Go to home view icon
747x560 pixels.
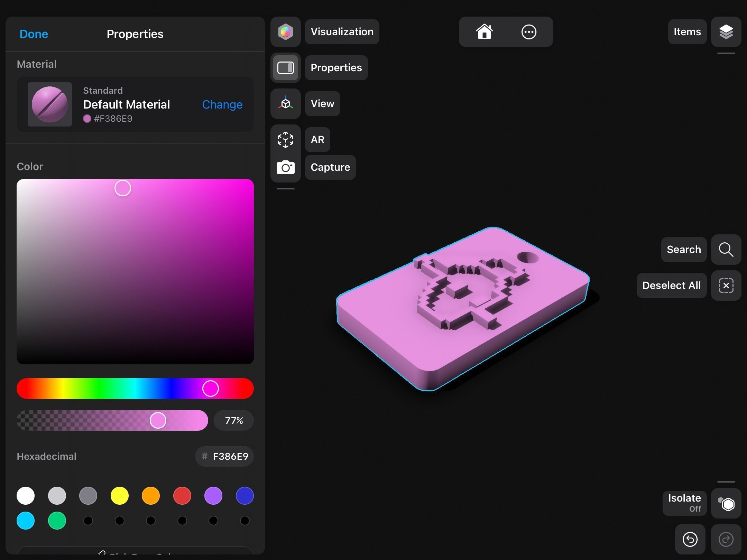pyautogui.click(x=484, y=32)
